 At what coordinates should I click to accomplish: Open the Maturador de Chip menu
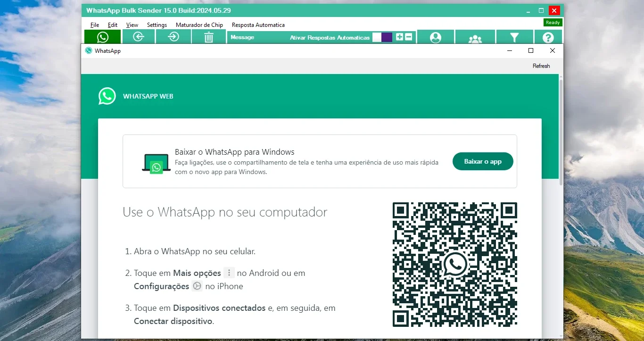[199, 25]
